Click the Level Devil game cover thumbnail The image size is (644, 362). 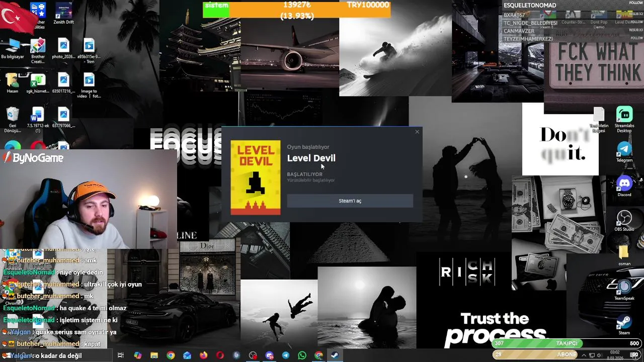click(256, 177)
